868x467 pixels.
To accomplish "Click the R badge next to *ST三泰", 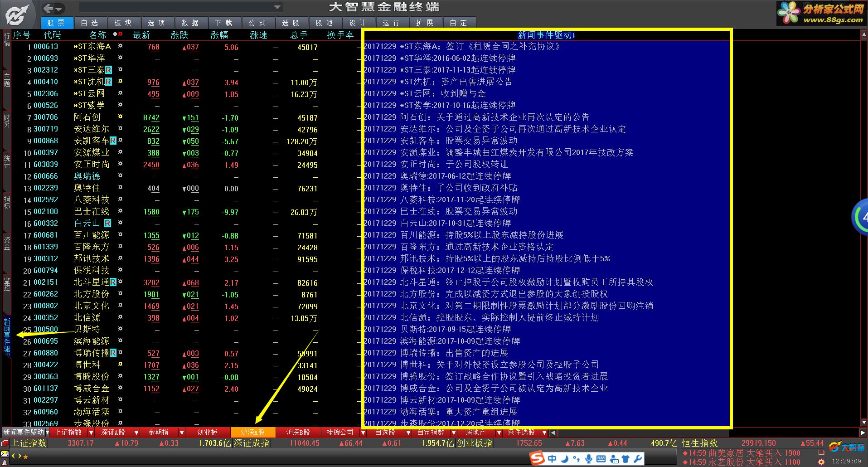I will pos(109,70).
